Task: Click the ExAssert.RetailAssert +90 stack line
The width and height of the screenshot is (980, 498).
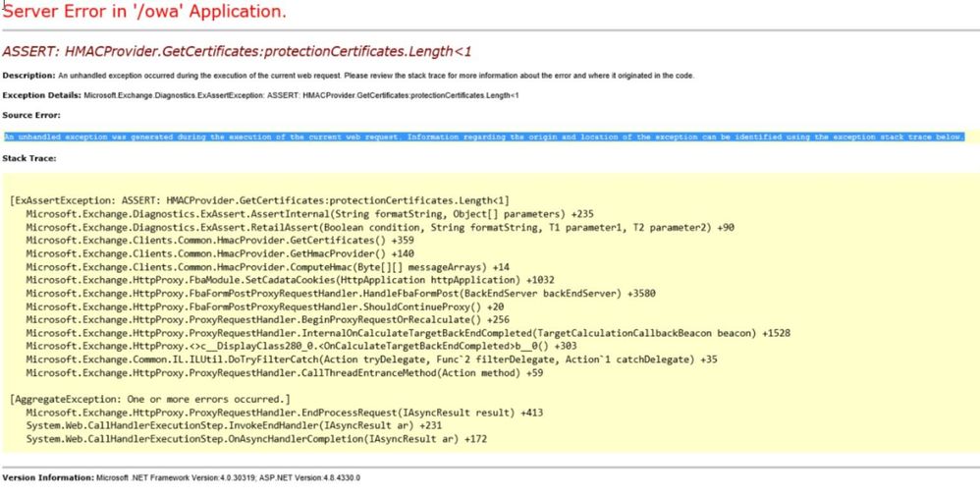Action: pos(380,228)
